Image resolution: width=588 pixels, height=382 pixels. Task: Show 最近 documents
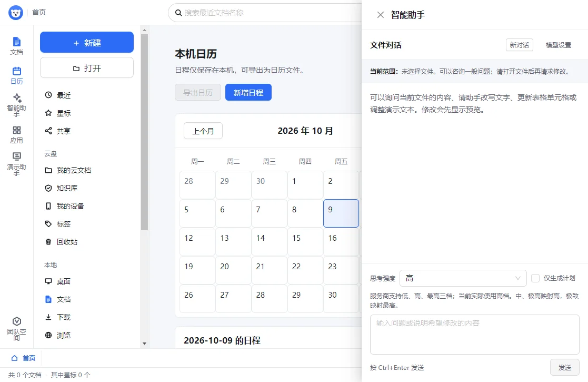point(87,95)
